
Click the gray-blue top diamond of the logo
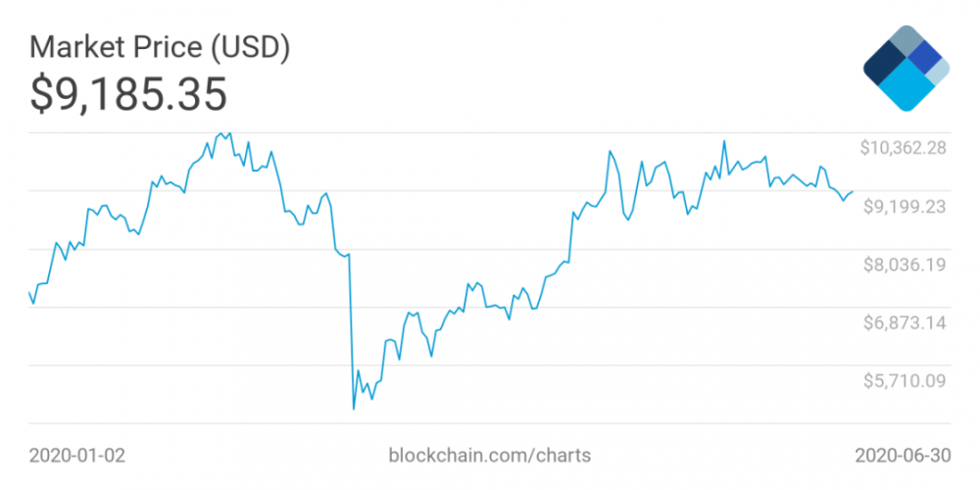906,42
